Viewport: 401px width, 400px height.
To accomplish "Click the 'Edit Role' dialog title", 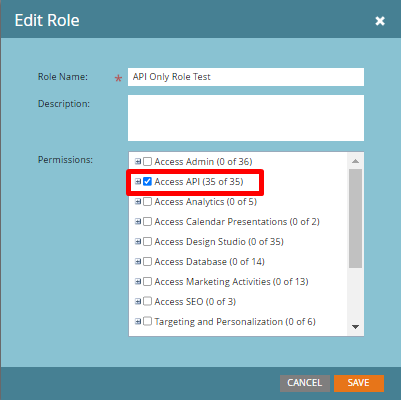I will [x=47, y=21].
